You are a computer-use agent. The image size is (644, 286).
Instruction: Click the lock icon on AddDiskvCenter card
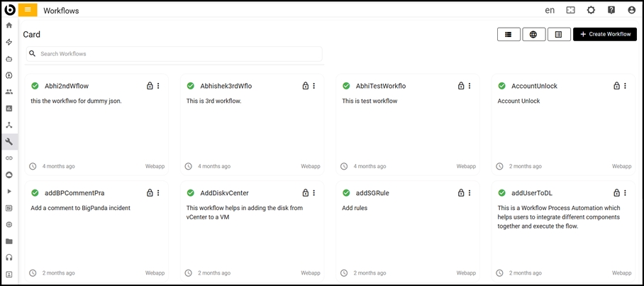point(306,193)
